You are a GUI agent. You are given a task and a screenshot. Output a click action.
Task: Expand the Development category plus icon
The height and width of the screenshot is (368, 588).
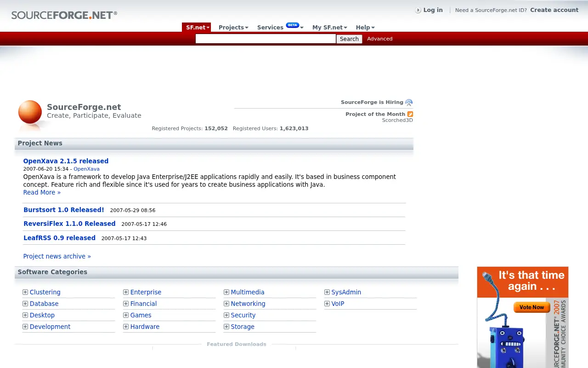coord(25,327)
